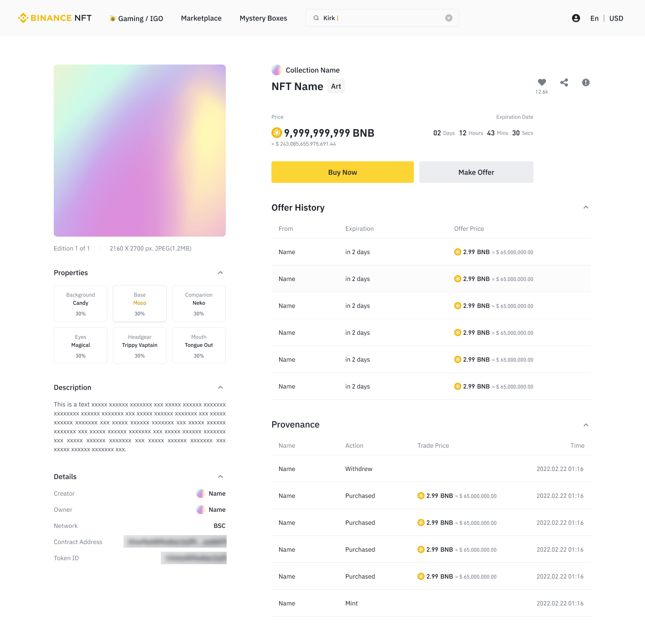Open the USD currency selector
645x644 pixels.
click(616, 18)
